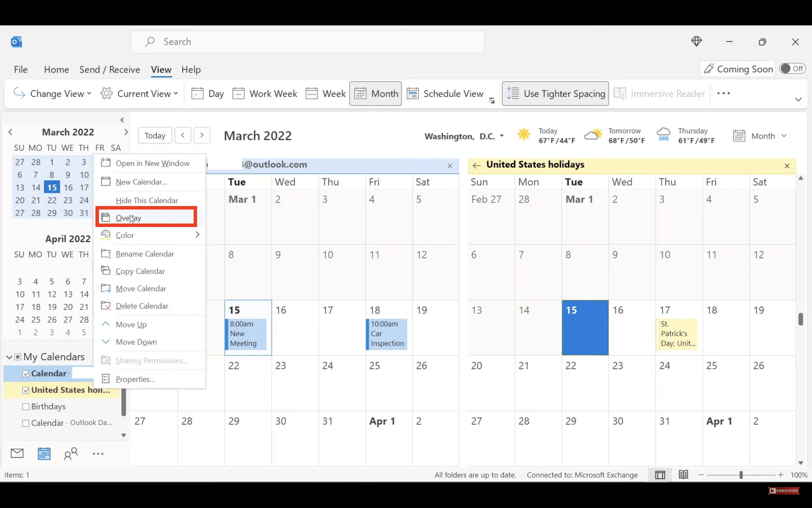This screenshot has height=508, width=812.
Task: Click Move Down in context menu
Action: coord(150,342)
